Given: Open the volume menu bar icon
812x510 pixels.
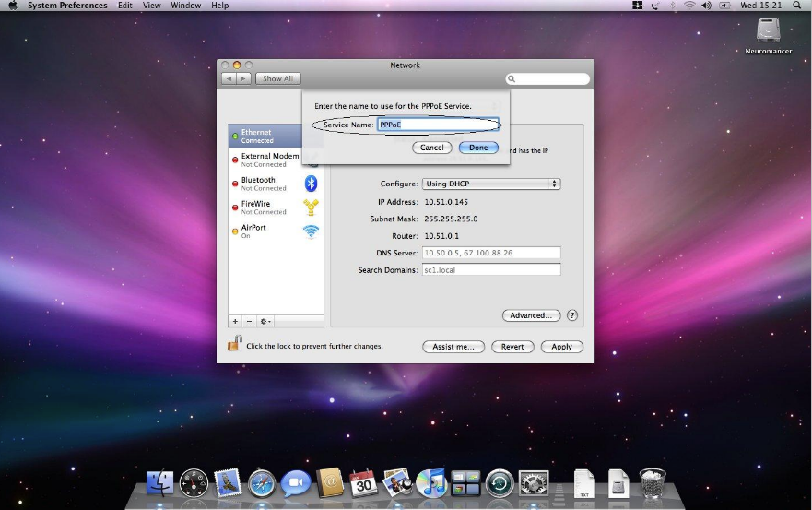Looking at the screenshot, I should pyautogui.click(x=706, y=6).
